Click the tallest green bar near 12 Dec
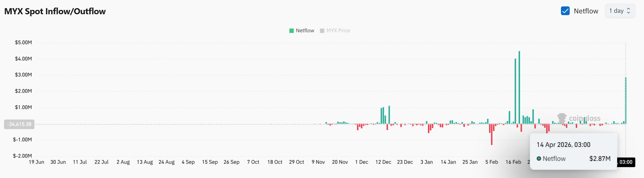 tap(389, 115)
